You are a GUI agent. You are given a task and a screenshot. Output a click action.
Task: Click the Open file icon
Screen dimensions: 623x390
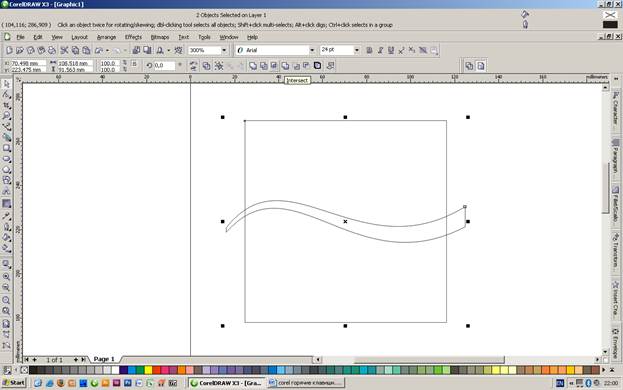[x=20, y=50]
